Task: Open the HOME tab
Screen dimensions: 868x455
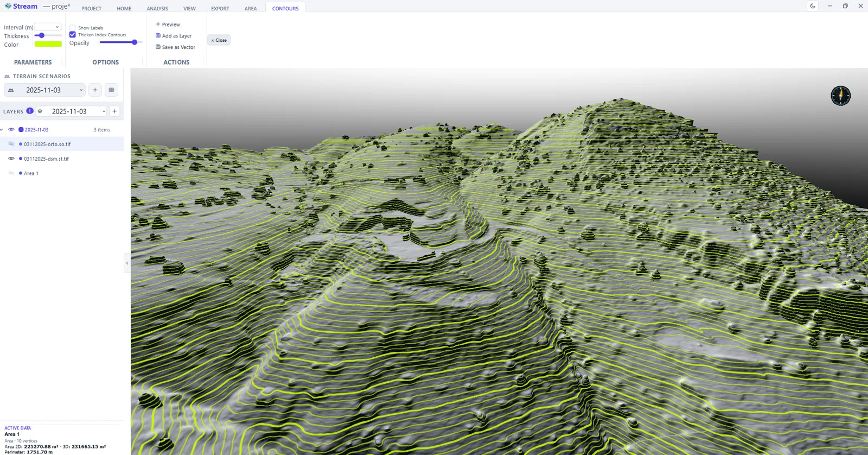Action: 124,9
